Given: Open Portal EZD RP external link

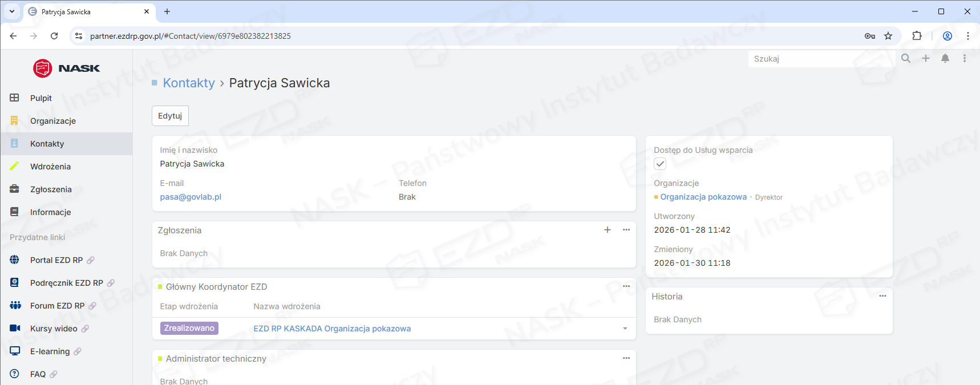Looking at the screenshot, I should 56,260.
